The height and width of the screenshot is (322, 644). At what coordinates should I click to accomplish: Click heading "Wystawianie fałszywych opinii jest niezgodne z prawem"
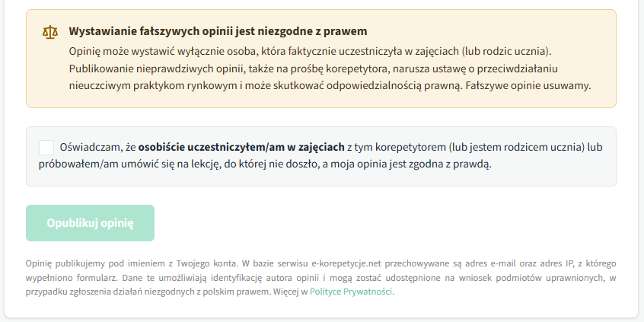pyautogui.click(x=218, y=31)
